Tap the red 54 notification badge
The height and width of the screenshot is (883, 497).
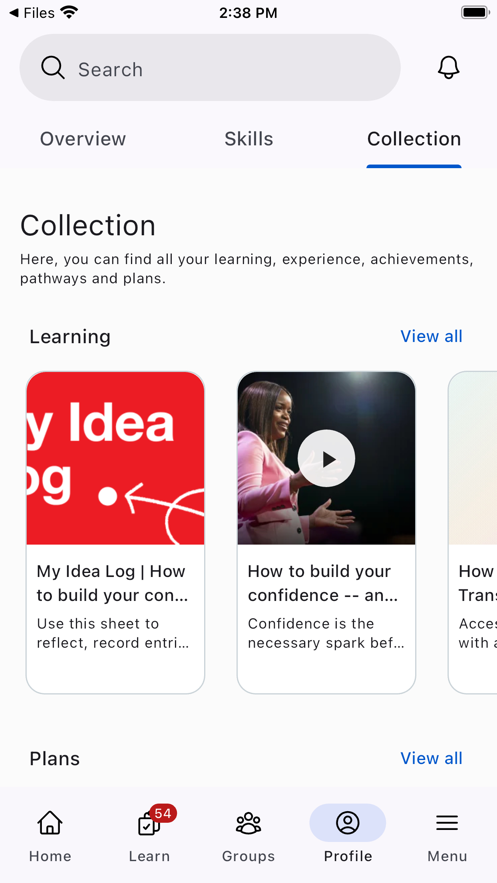(163, 813)
